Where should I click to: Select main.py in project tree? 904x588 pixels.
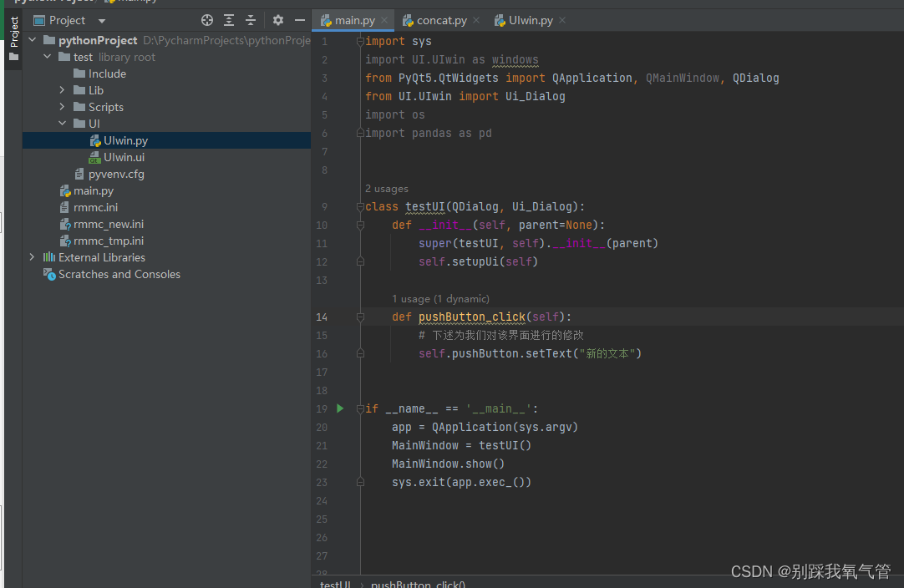pyautogui.click(x=94, y=190)
